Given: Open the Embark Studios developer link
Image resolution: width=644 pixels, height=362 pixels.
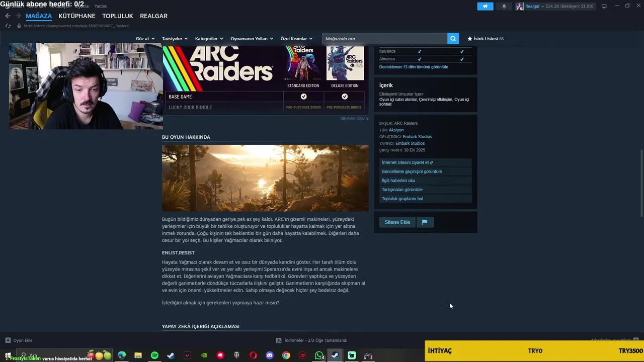Looking at the screenshot, I should click(x=417, y=137).
